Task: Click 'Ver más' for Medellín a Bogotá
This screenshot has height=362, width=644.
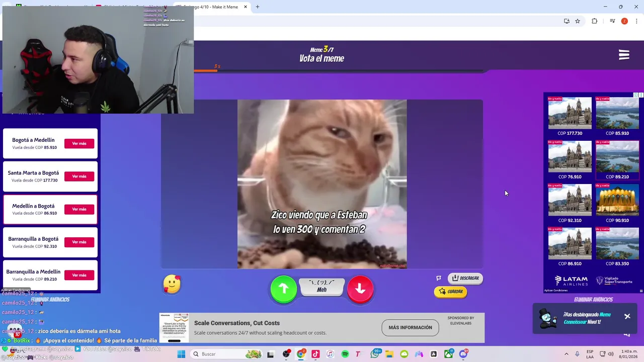Action: [79, 209]
